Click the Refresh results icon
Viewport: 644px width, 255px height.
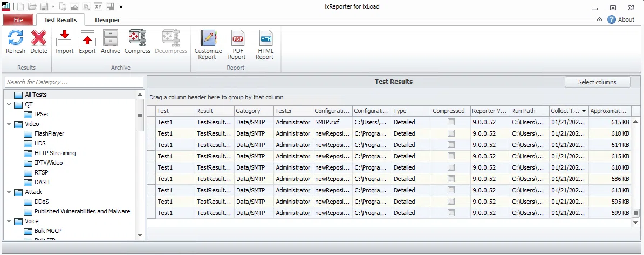click(x=16, y=38)
